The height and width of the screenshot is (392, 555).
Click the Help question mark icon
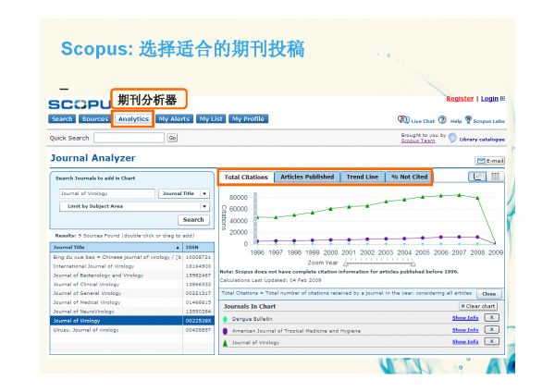(x=442, y=119)
